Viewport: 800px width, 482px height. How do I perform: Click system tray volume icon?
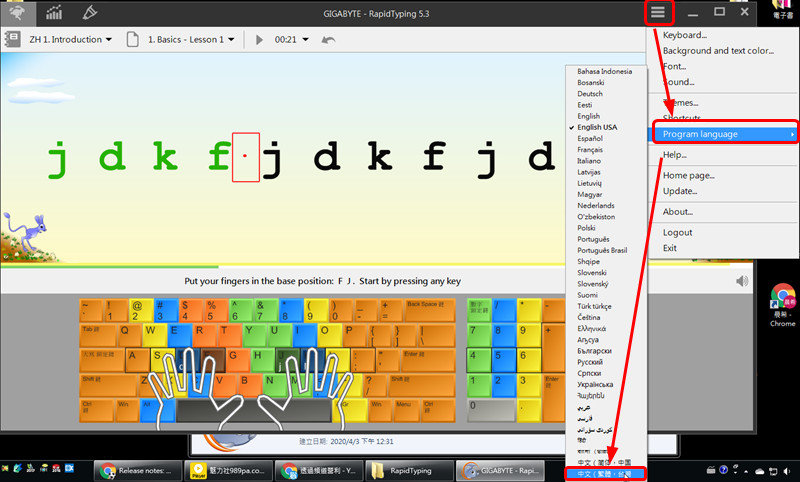[787, 471]
